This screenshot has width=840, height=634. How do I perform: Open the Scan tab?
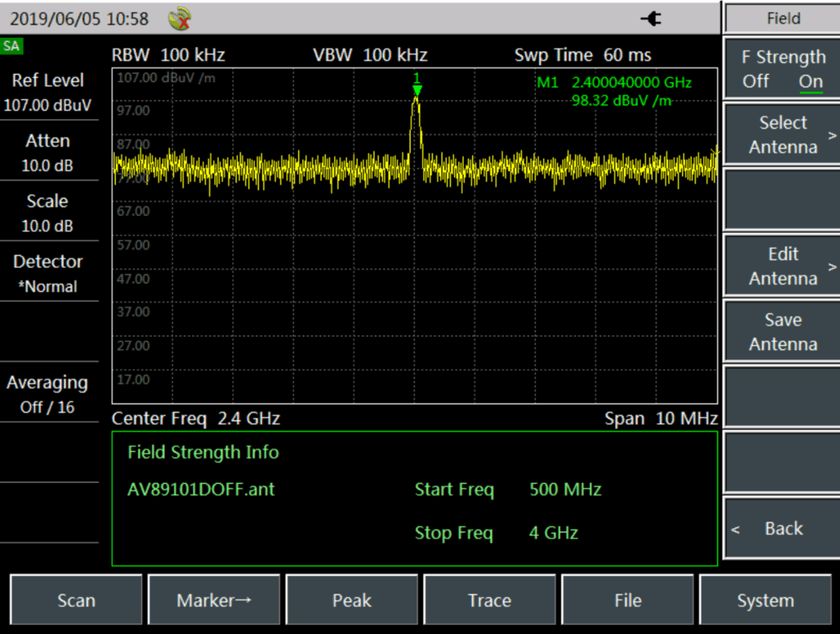click(x=76, y=600)
